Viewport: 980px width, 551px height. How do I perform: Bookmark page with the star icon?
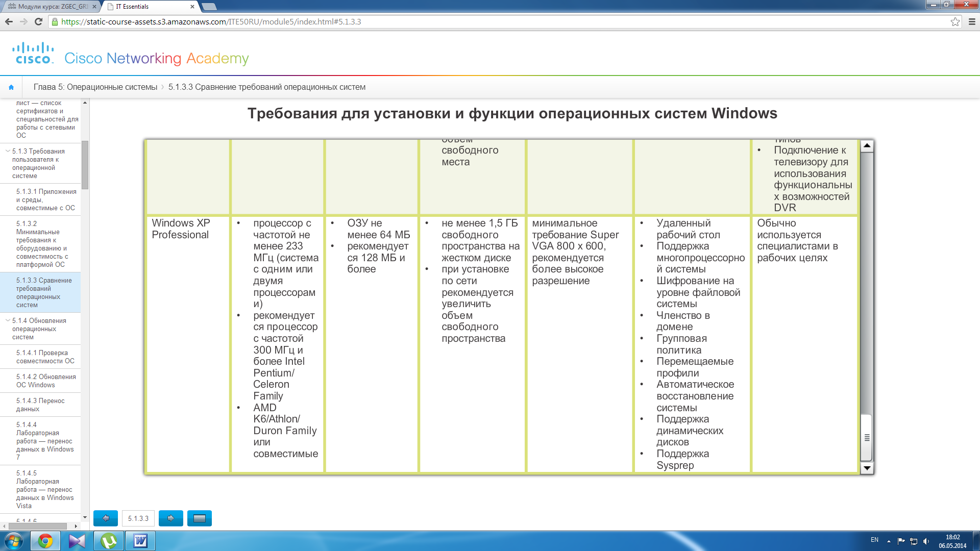point(955,21)
